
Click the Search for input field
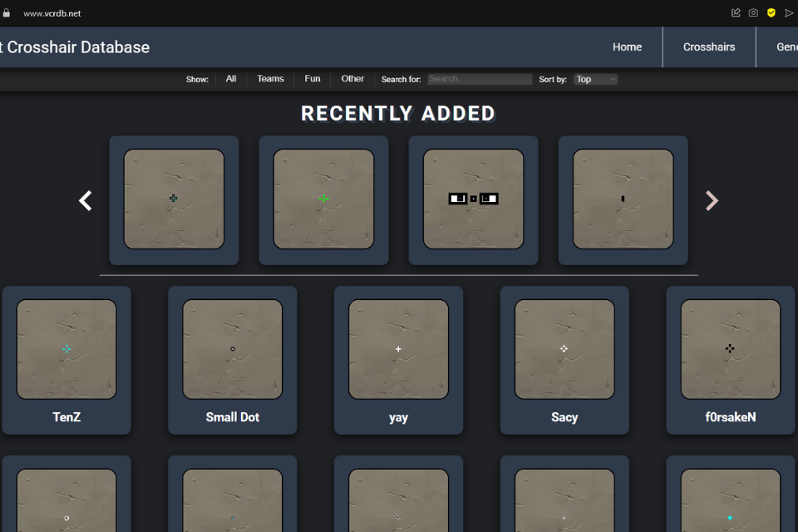[x=480, y=79]
